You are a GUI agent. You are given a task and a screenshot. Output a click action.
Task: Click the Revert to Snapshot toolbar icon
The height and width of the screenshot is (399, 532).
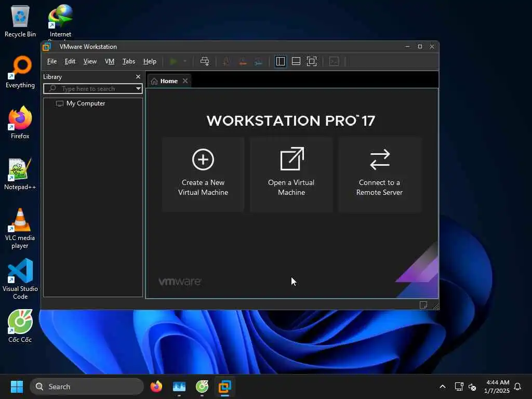[243, 61]
